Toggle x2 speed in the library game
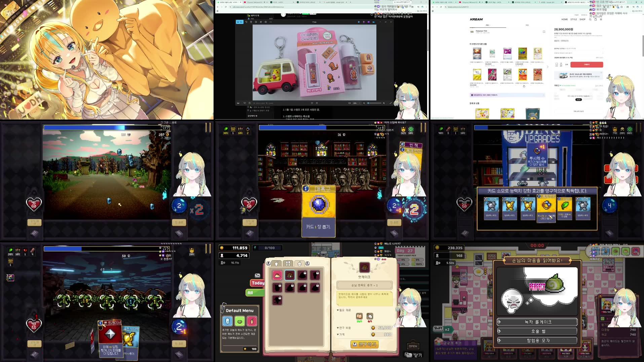This screenshot has width=644, height=362. [x=414, y=209]
